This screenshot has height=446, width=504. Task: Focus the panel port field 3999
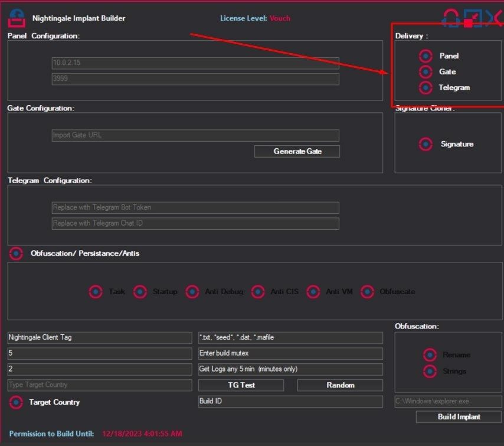tap(195, 79)
